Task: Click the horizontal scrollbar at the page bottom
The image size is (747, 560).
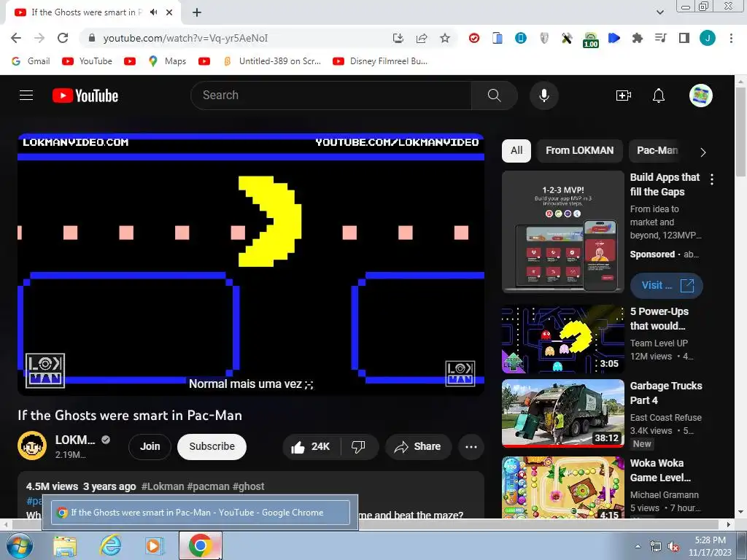Action: 367,524
